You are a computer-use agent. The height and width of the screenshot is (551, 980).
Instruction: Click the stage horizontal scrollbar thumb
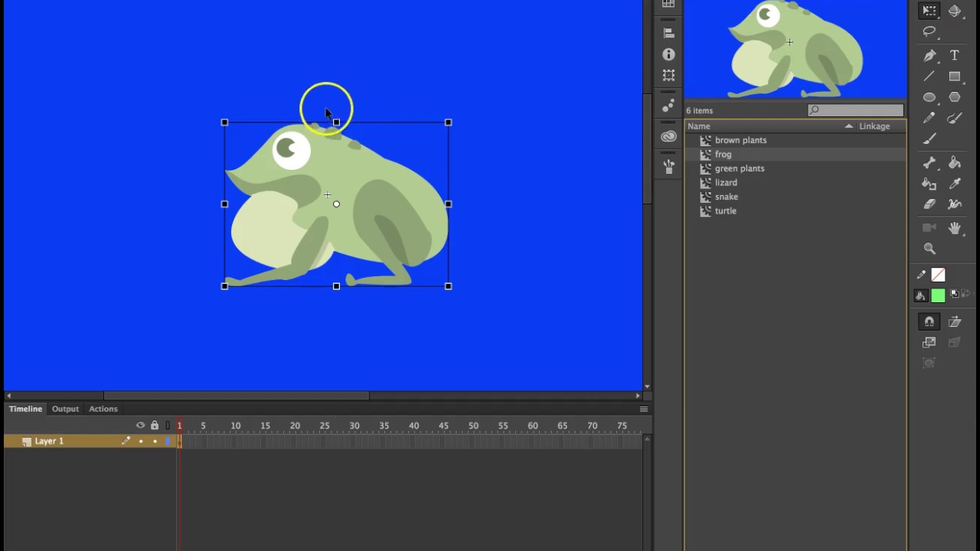pyautogui.click(x=237, y=396)
